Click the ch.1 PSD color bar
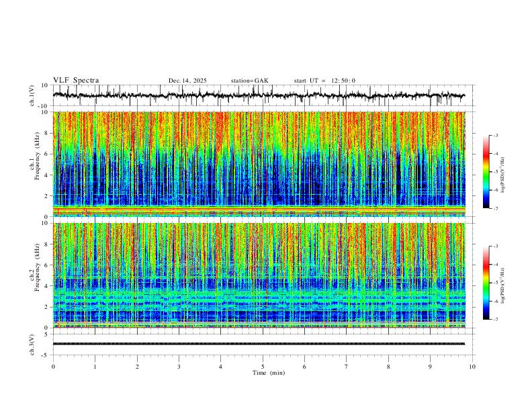This screenshot has width=532, height=411. [486, 172]
